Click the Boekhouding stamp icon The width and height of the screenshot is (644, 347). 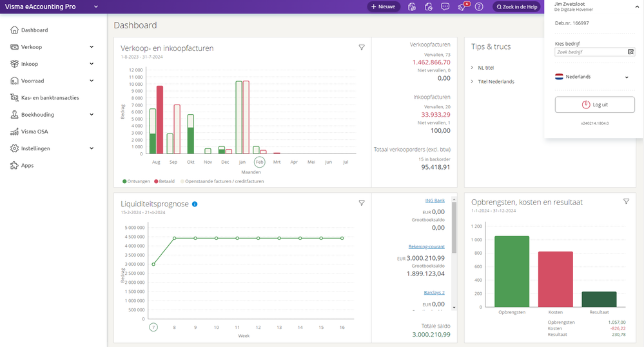pos(14,114)
